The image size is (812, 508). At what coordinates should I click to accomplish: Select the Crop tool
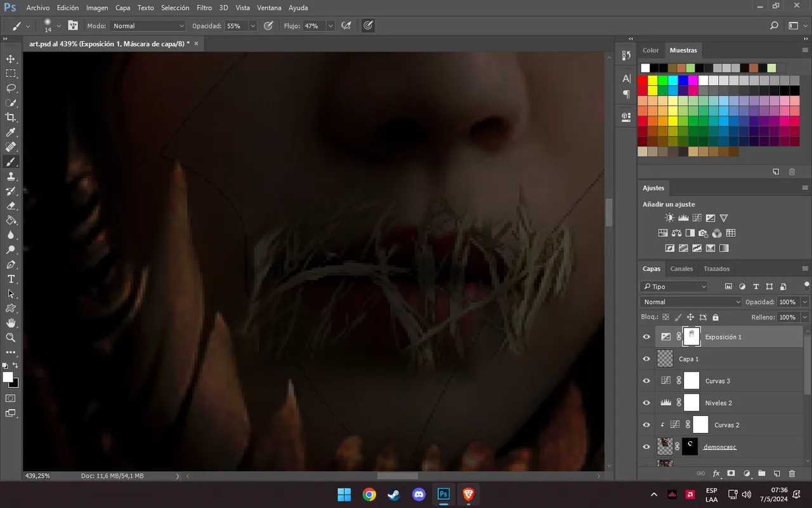point(11,117)
